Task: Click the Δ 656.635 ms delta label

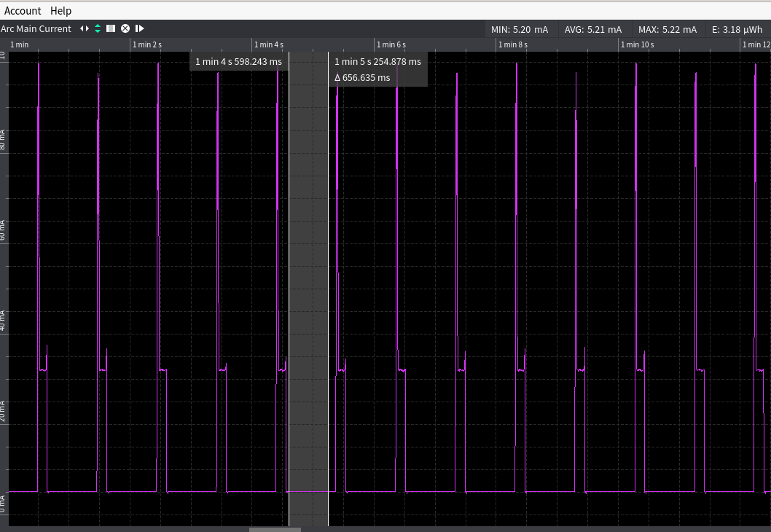Action: [x=361, y=77]
